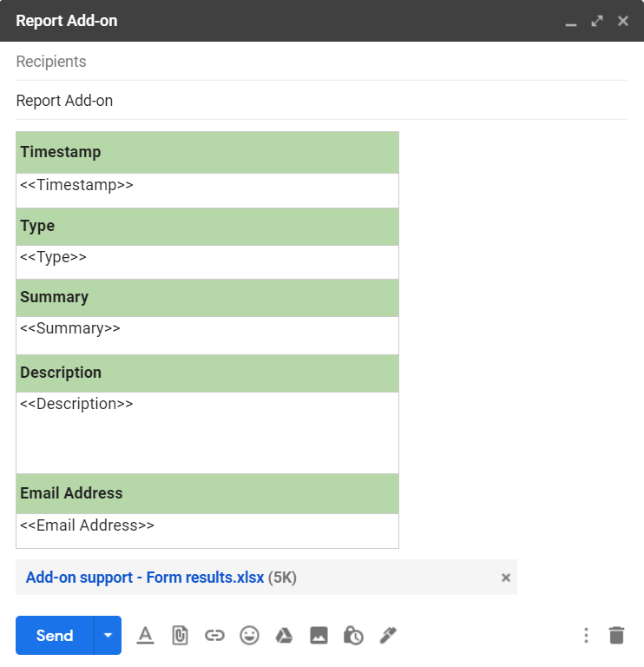Open text formatting options
Viewport: 644px width, 667px height.
[145, 636]
